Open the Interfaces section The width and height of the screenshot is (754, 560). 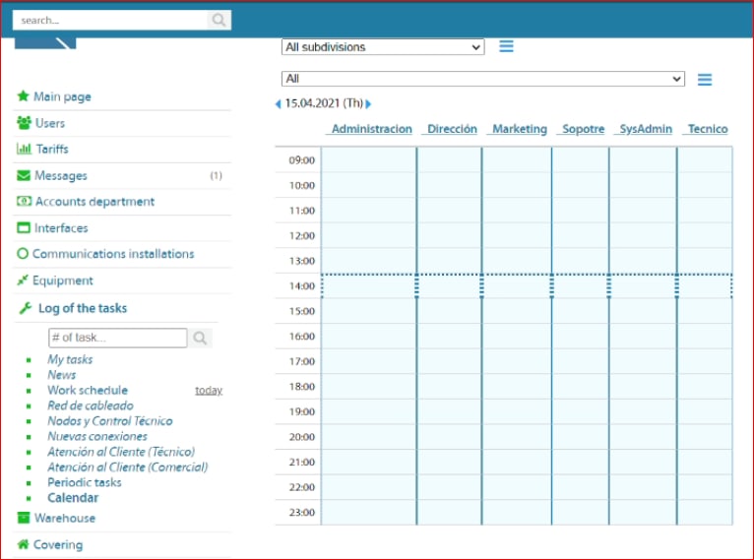[61, 228]
